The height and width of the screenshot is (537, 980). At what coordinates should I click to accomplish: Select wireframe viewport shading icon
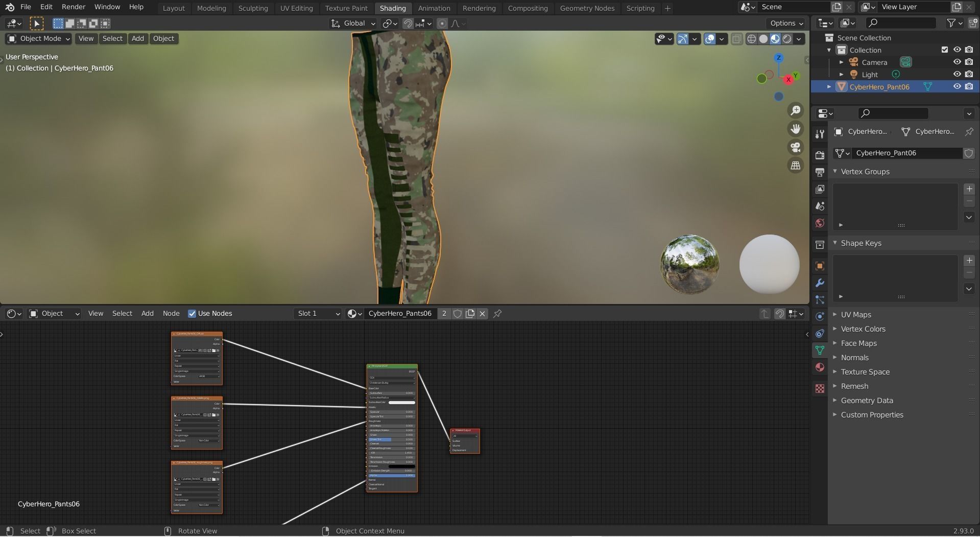[752, 39]
